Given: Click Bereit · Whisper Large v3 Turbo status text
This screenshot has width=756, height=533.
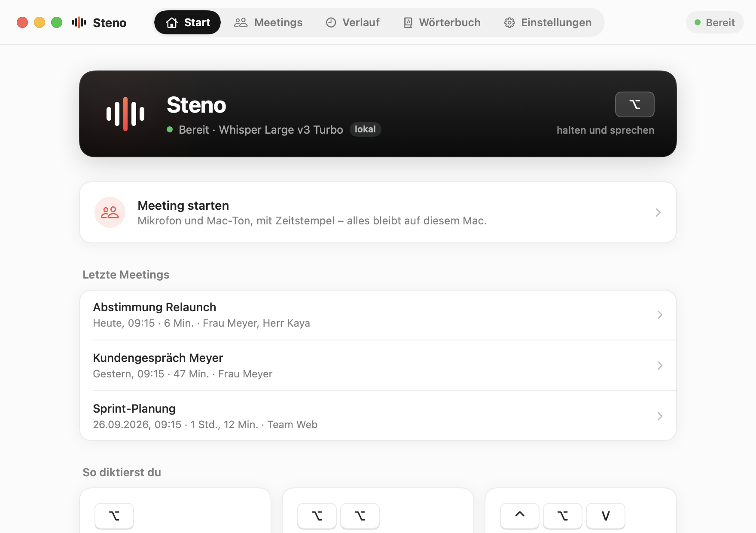Looking at the screenshot, I should 261,130.
